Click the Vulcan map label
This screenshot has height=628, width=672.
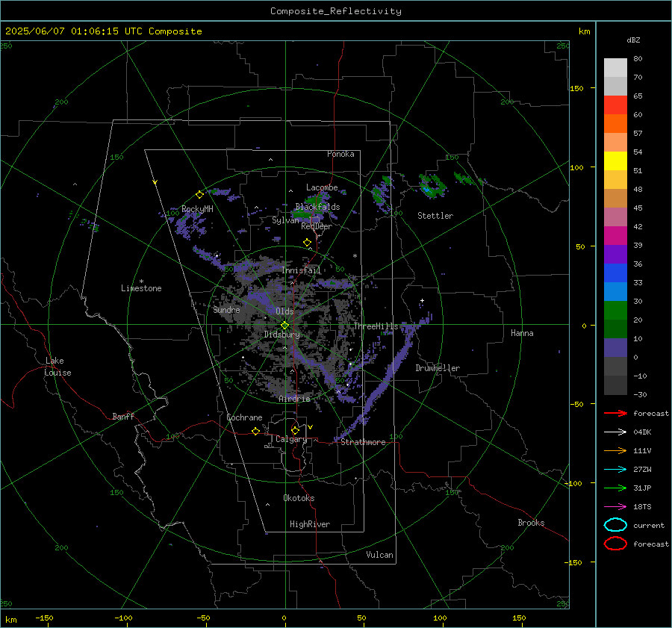[379, 555]
